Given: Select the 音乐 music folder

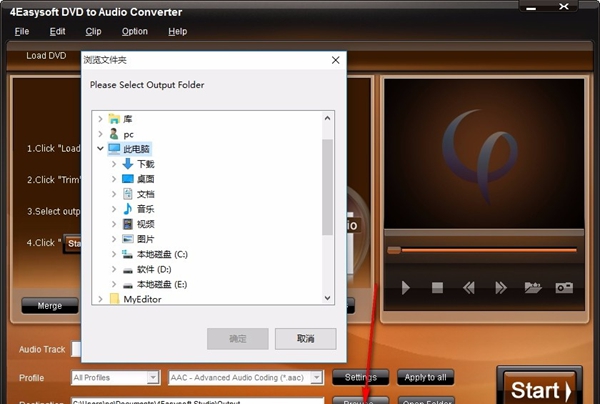Looking at the screenshot, I should [139, 209].
